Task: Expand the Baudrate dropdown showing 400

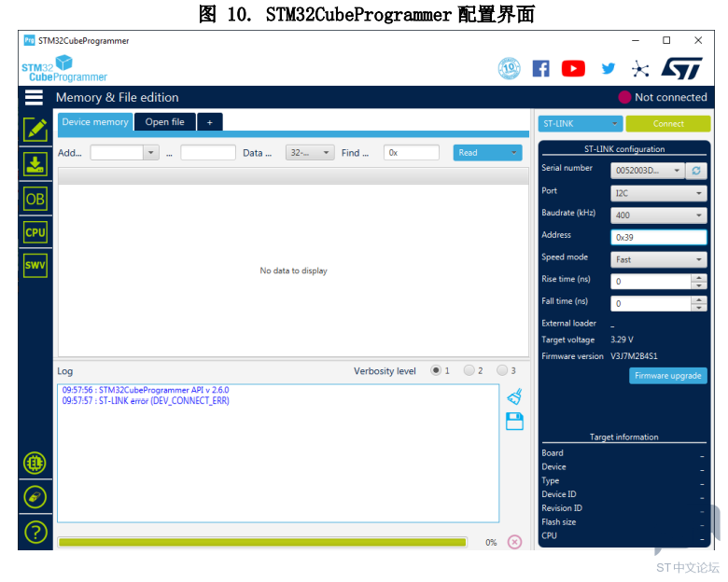Action: click(659, 215)
